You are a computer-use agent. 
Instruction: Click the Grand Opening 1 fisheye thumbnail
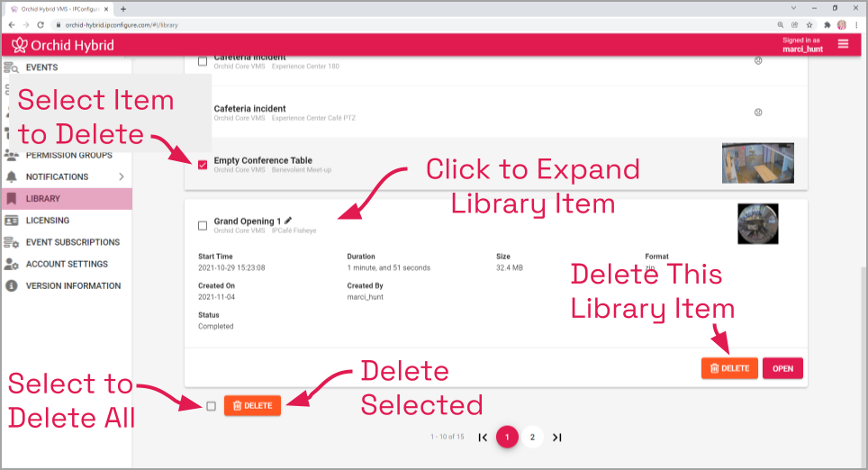tap(758, 223)
